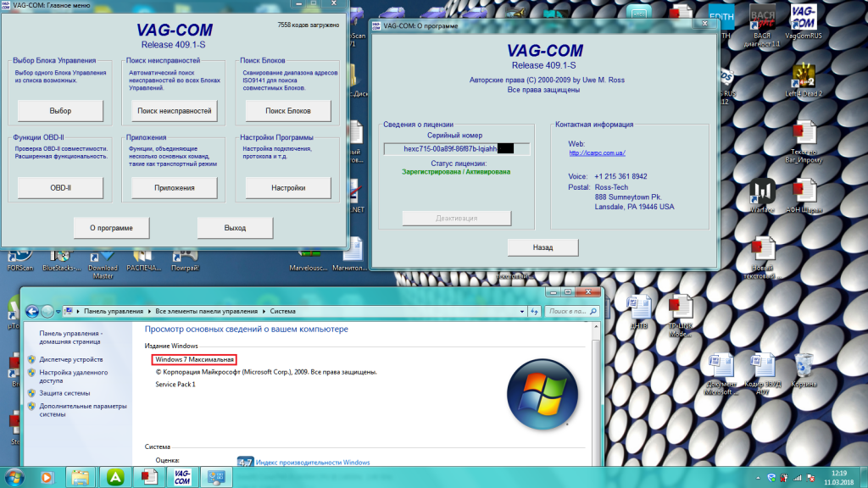Click the VAG-COM taskbar icon
The width and height of the screenshot is (868, 488).
click(x=181, y=476)
